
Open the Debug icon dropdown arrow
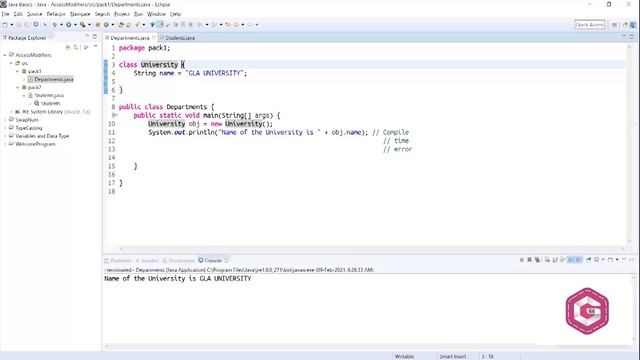61,25
